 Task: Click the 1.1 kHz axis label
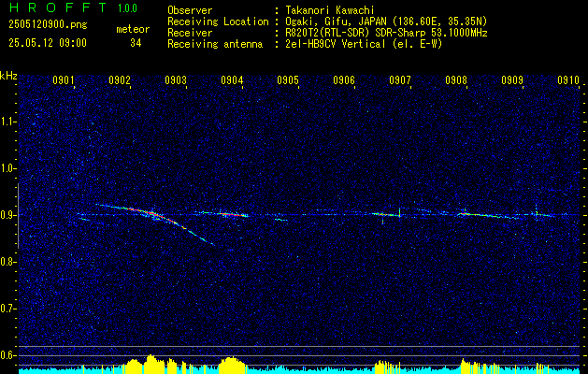(x=7, y=122)
